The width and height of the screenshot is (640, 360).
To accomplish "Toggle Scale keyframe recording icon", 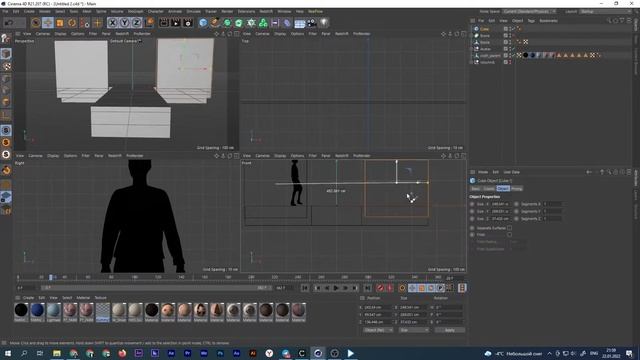I will pos(422,288).
